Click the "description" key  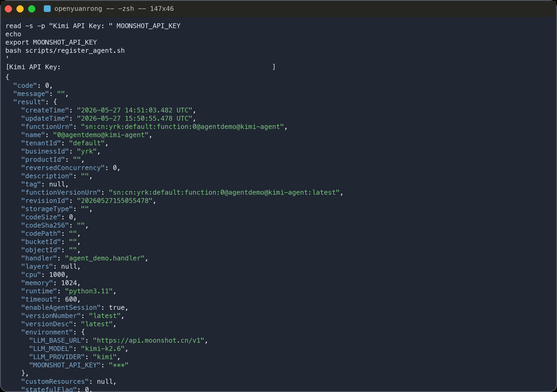[47, 176]
